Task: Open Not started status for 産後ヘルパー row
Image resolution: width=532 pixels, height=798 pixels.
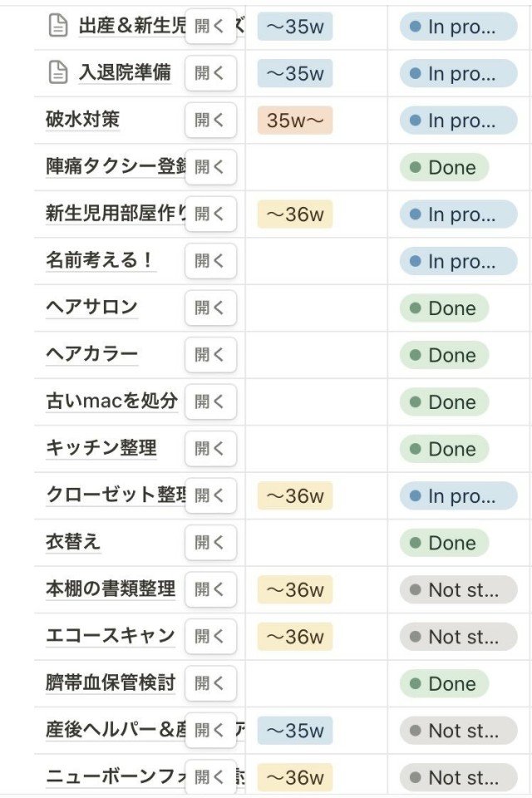Action: tap(458, 731)
